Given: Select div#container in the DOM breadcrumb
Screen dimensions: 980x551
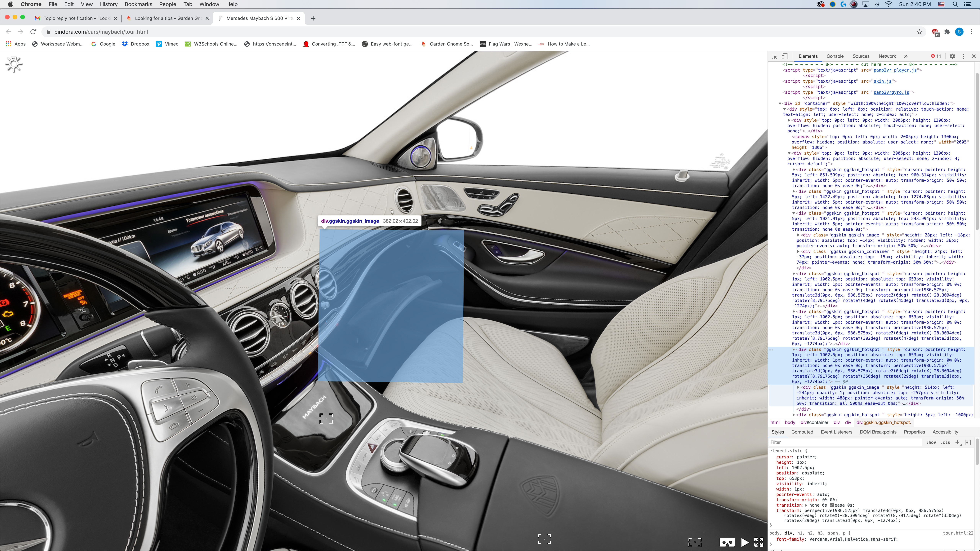Looking at the screenshot, I should click(x=814, y=422).
